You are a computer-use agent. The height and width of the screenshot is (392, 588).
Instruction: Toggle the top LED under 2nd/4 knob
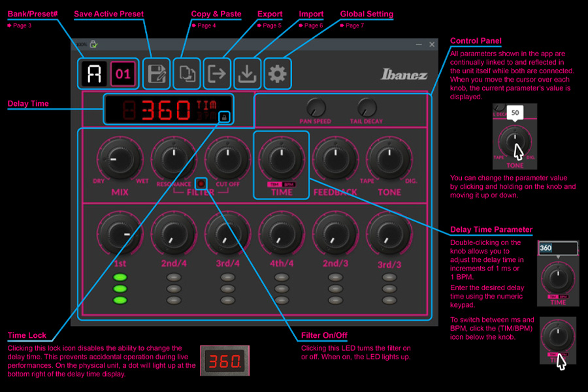(x=174, y=277)
